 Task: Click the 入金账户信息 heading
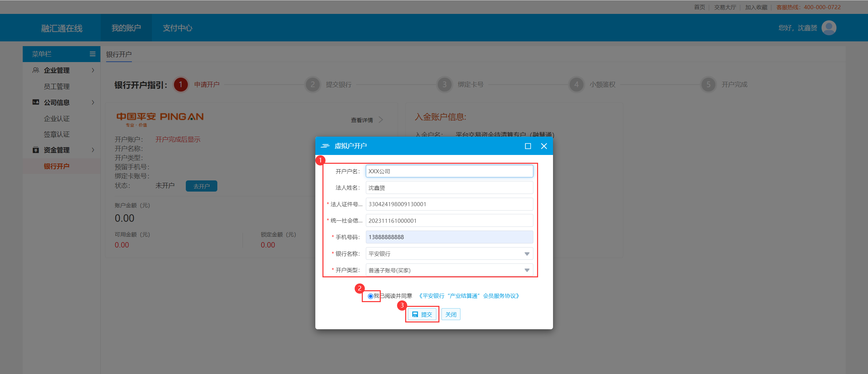pos(440,117)
